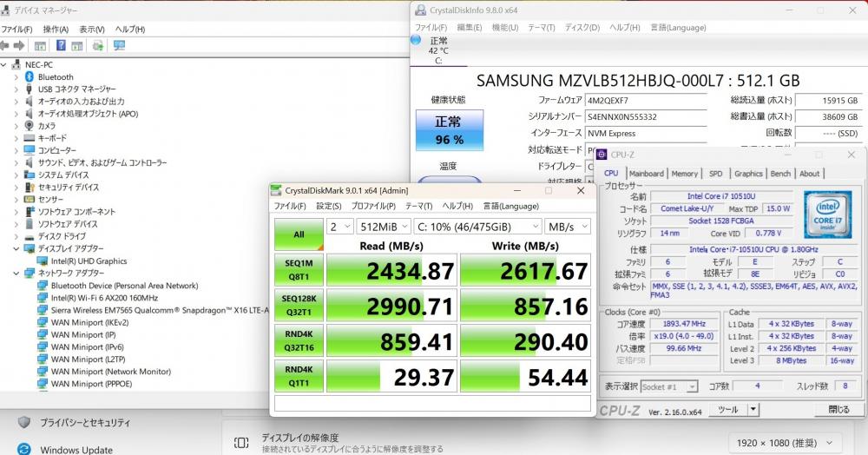Select the Bluetooth device category icon
868x455 pixels.
click(x=30, y=77)
